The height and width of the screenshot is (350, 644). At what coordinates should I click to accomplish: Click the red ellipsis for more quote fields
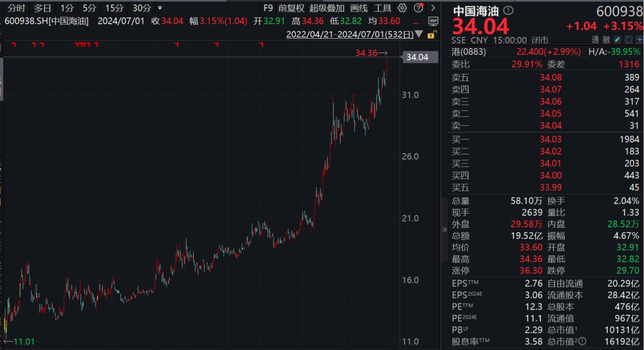pyautogui.click(x=416, y=22)
